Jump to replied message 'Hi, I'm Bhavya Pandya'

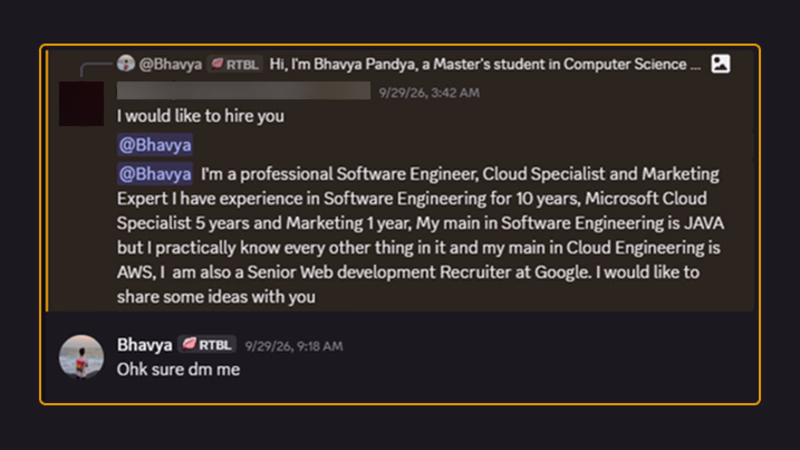pyautogui.click(x=485, y=64)
